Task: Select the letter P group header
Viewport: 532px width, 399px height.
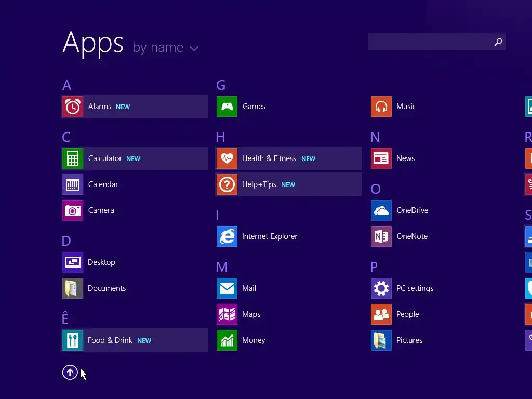Action: pyautogui.click(x=374, y=267)
